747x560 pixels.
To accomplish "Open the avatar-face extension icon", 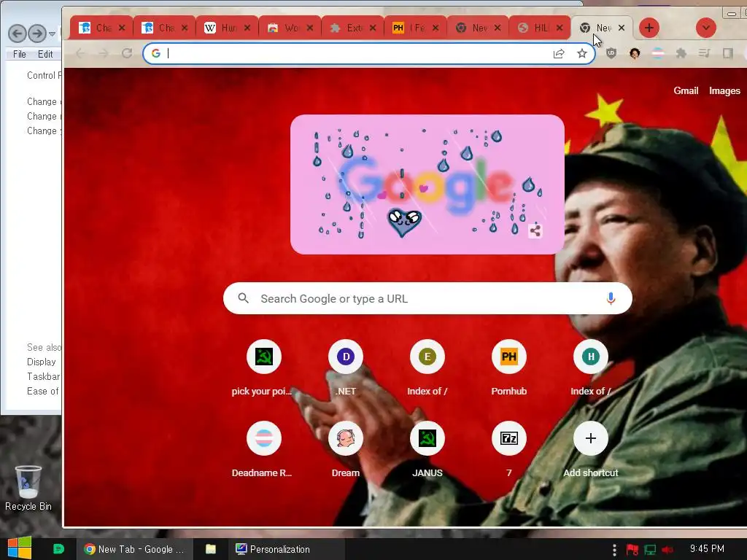I will (x=635, y=53).
